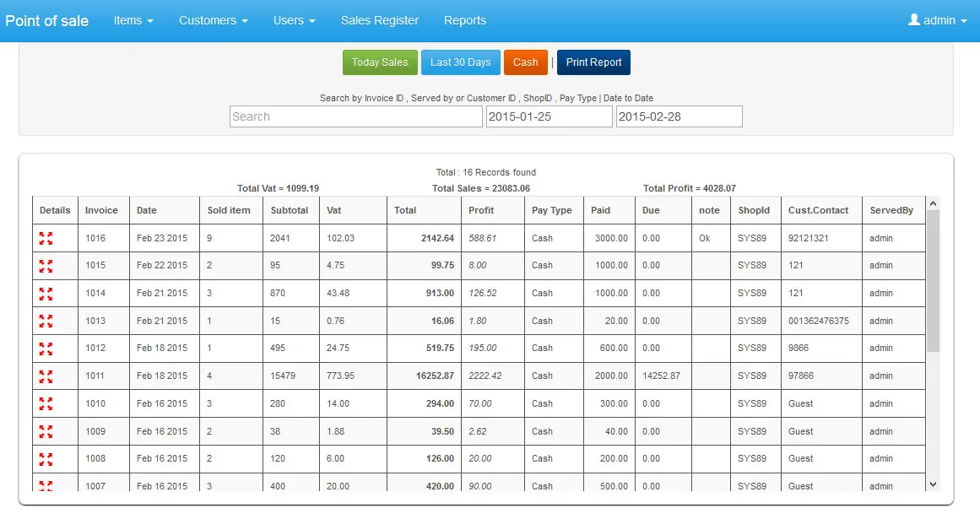This screenshot has height=519, width=980.
Task: Click the Invoice column header
Action: pos(102,210)
